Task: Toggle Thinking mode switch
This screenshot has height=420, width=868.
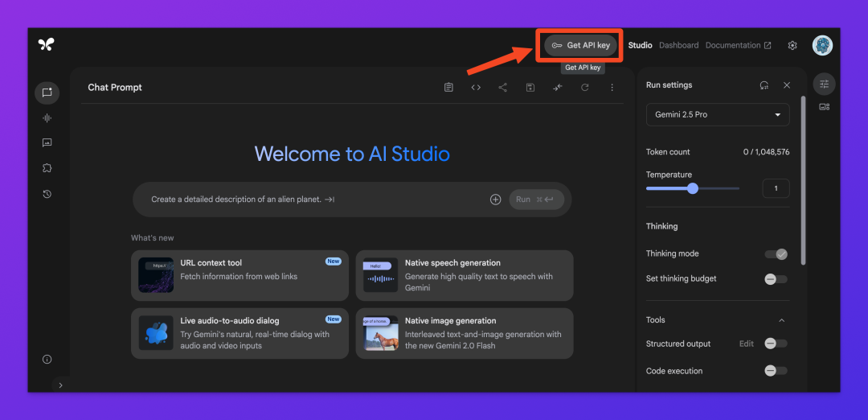Action: [776, 254]
